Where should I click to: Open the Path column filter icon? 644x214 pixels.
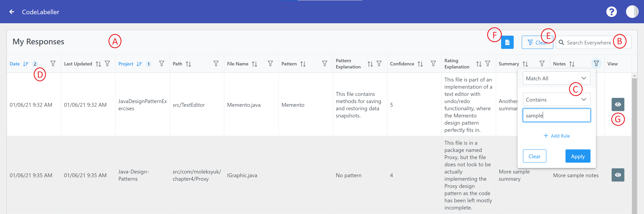[x=216, y=64]
